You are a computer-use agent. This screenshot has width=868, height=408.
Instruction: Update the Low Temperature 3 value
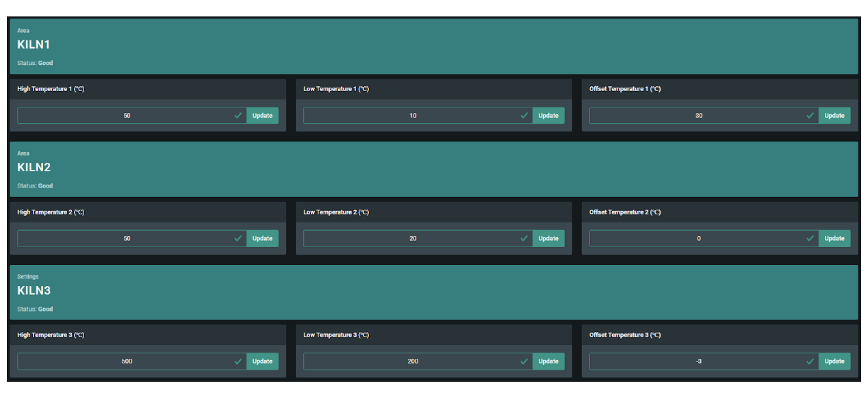point(548,361)
